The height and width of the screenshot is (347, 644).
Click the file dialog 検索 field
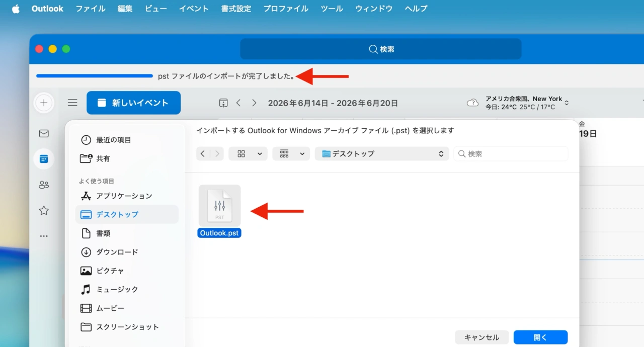[511, 153]
